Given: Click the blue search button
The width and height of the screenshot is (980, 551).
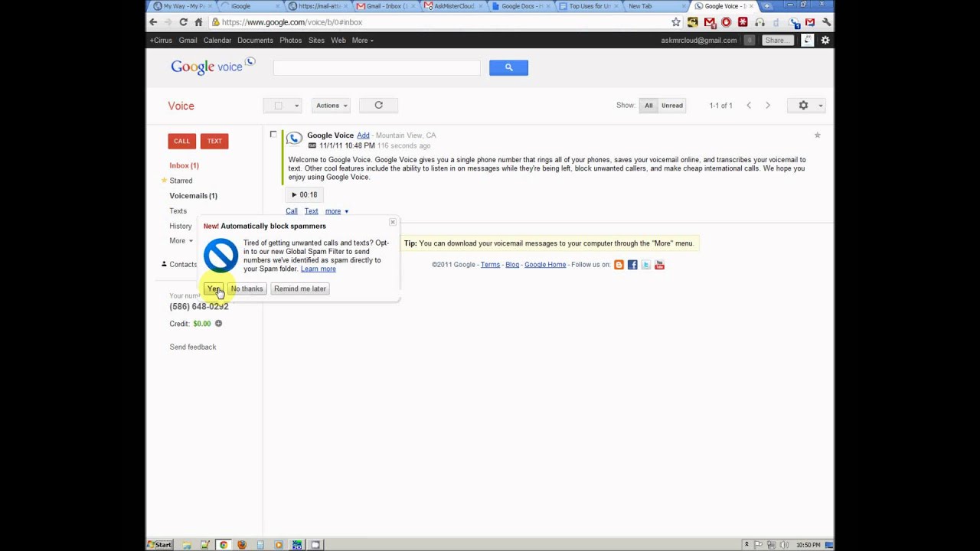Looking at the screenshot, I should point(508,67).
